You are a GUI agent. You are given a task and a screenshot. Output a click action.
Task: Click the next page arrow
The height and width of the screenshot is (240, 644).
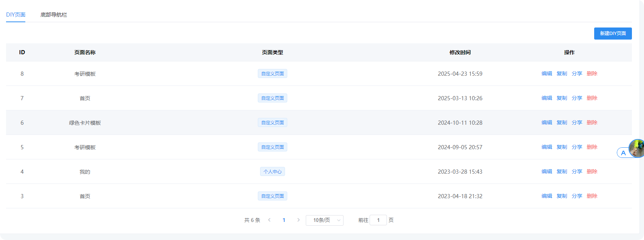click(299, 220)
